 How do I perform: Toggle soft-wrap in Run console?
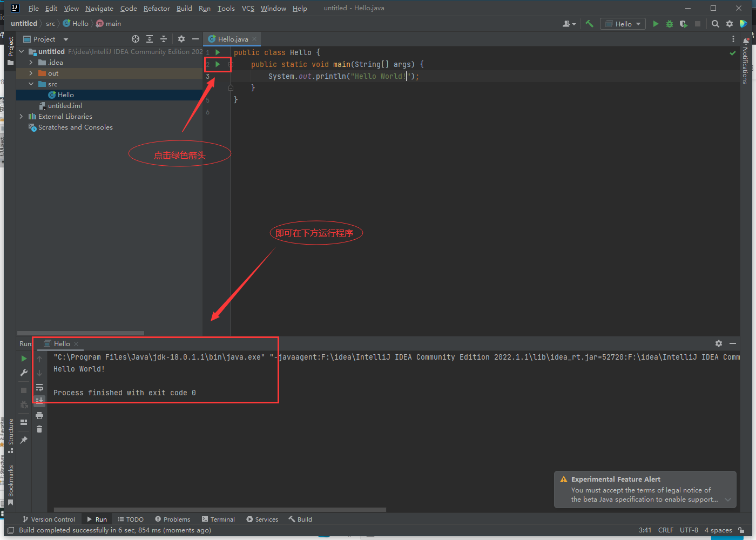39,387
